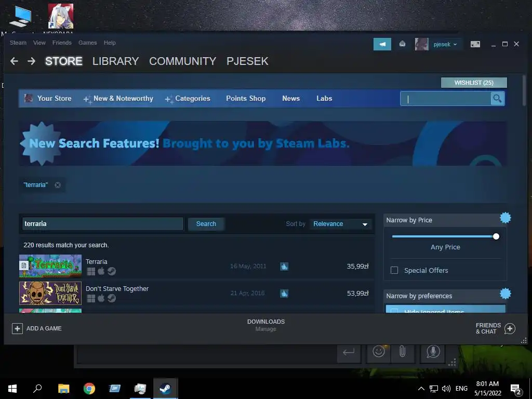The width and height of the screenshot is (532, 399).
Task: Open the Terraria game thumbnail
Action: (x=50, y=266)
